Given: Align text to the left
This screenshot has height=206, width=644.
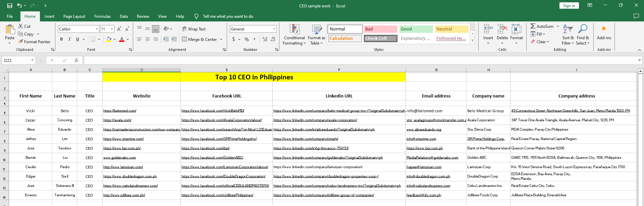Looking at the screenshot, I should coord(140,39).
